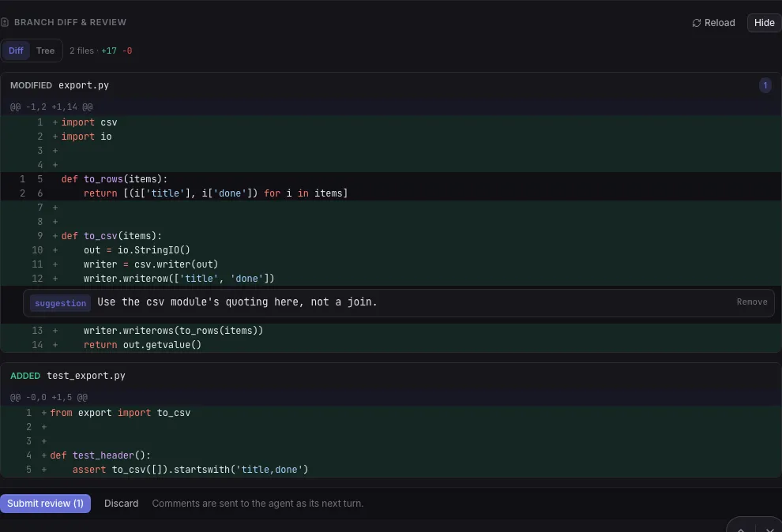
Task: Click line number 14 in export.py
Action: click(x=37, y=345)
